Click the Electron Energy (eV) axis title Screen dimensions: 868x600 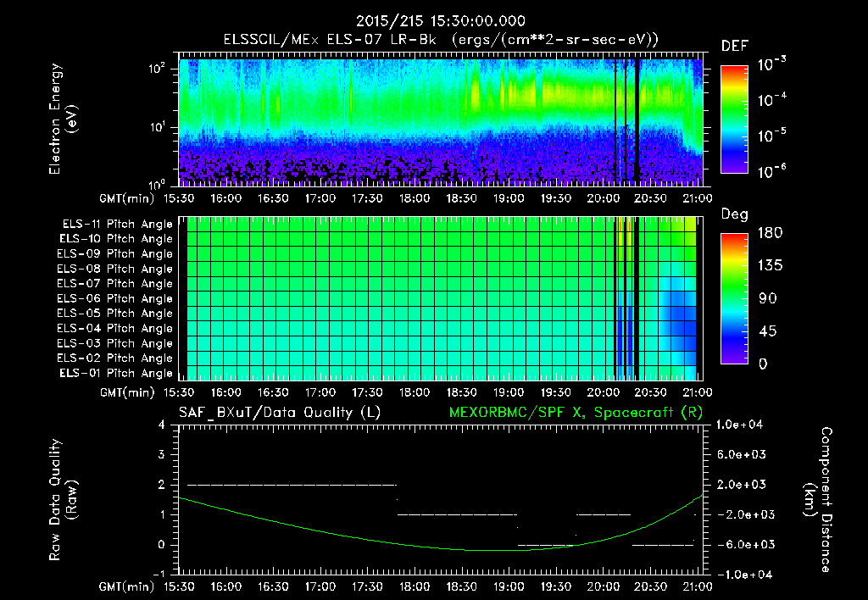tap(63, 119)
